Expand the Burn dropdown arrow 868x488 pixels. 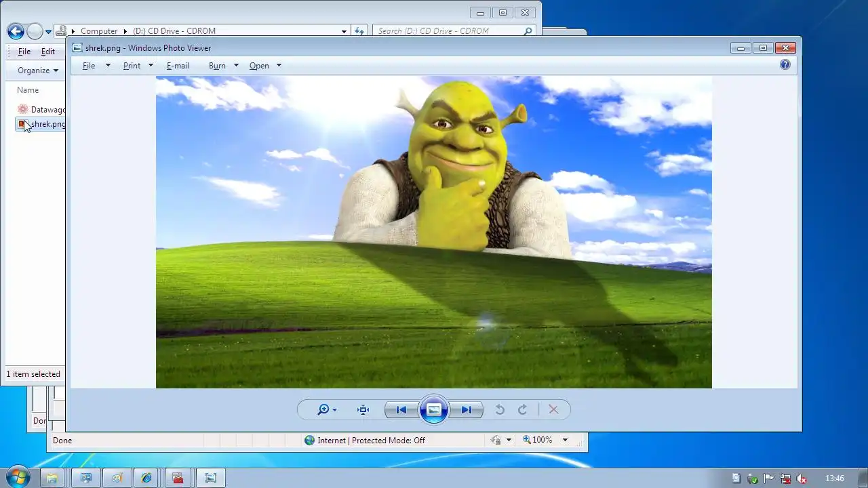(x=236, y=66)
